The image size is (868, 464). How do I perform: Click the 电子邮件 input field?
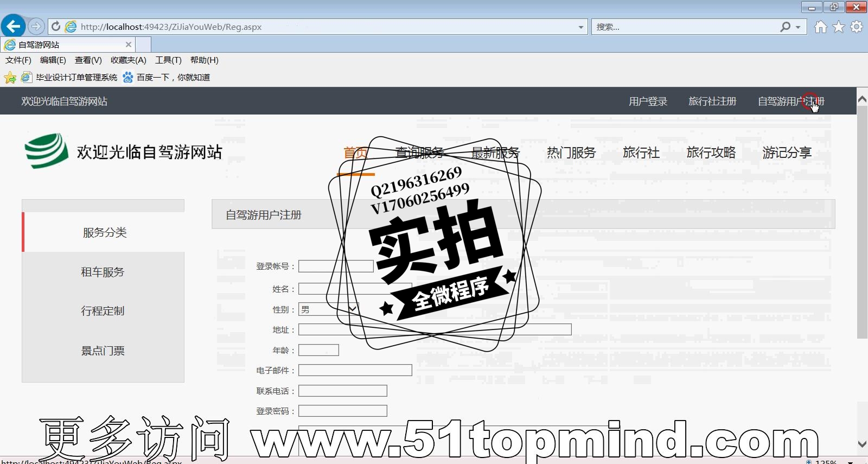click(355, 370)
